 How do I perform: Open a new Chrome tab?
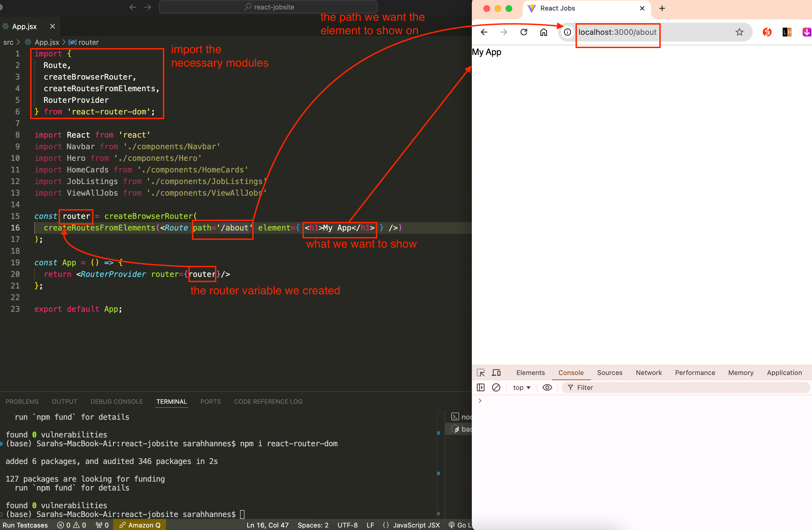click(x=662, y=8)
